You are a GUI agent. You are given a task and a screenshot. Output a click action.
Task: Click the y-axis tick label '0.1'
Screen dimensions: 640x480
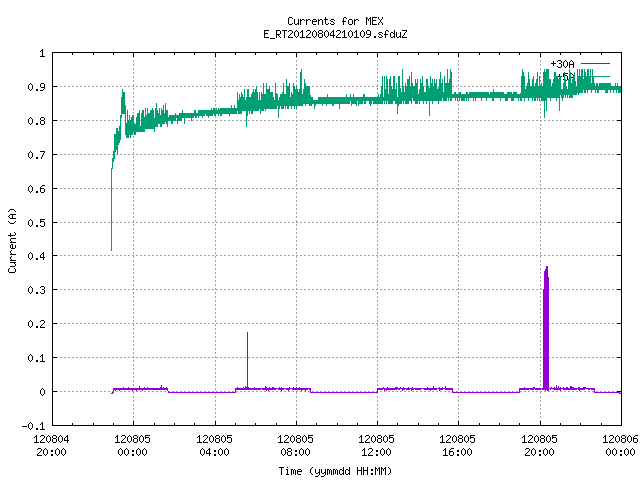(36, 358)
